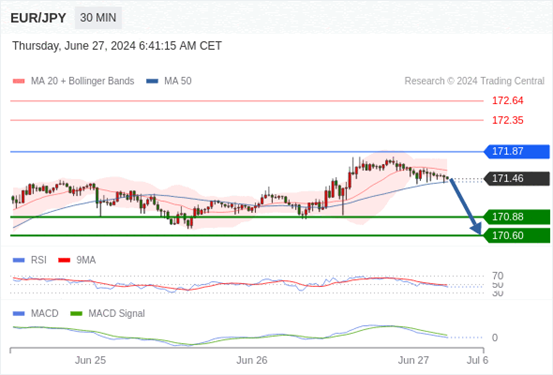Click the MACD legend blue swatch
Viewport: 553px width, 375px height.
(x=19, y=314)
